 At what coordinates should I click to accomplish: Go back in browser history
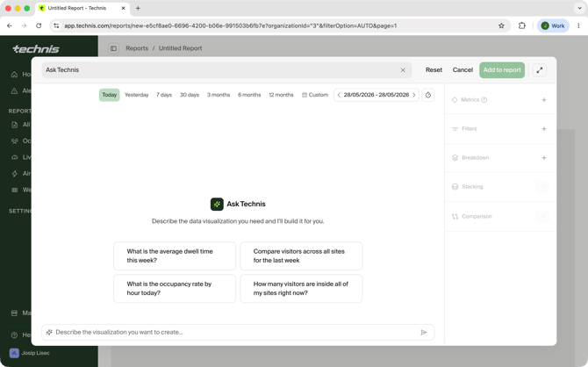(x=10, y=25)
